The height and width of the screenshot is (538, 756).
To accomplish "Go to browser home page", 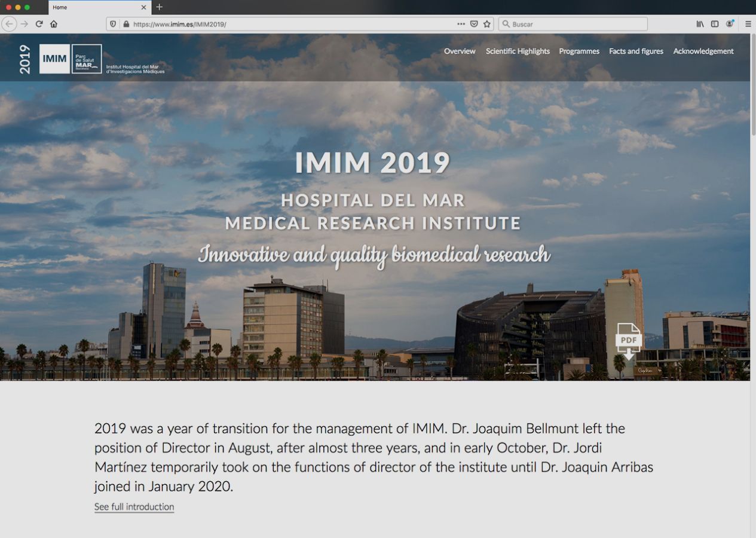I will [x=54, y=24].
